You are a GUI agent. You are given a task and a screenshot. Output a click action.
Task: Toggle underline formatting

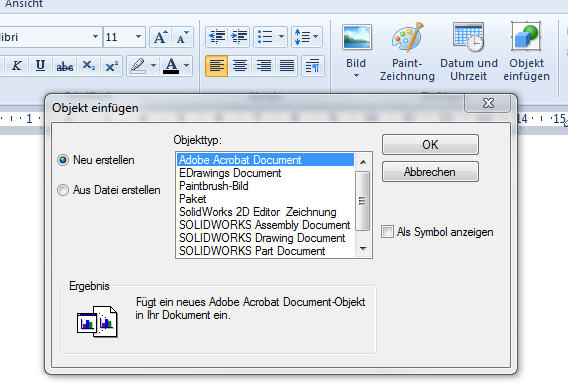click(40, 66)
